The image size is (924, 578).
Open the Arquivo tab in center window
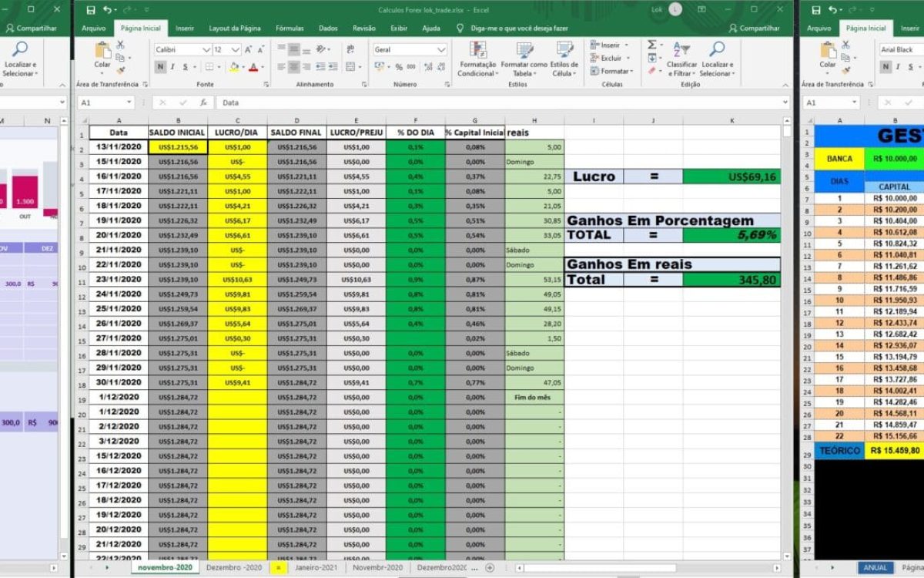click(94, 28)
